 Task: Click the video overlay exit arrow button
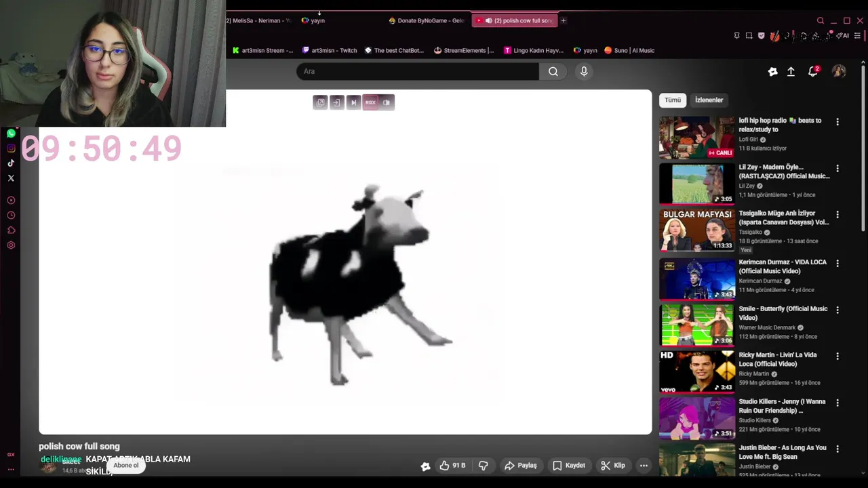pos(337,102)
